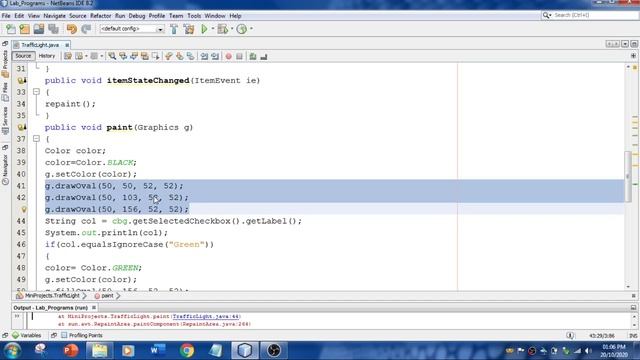
Task: Click in the Search (Ctrl+I) field
Action: tap(590, 15)
